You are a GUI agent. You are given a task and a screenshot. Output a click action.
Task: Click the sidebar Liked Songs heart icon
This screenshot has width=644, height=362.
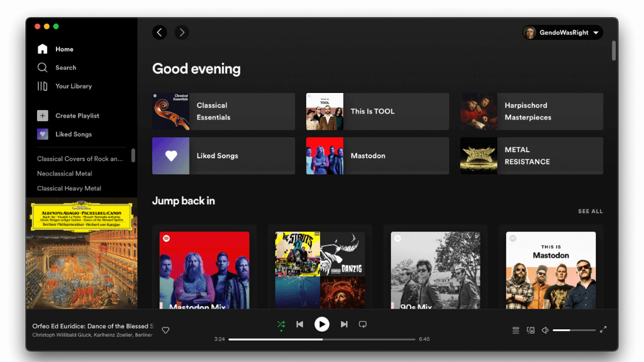click(x=42, y=134)
